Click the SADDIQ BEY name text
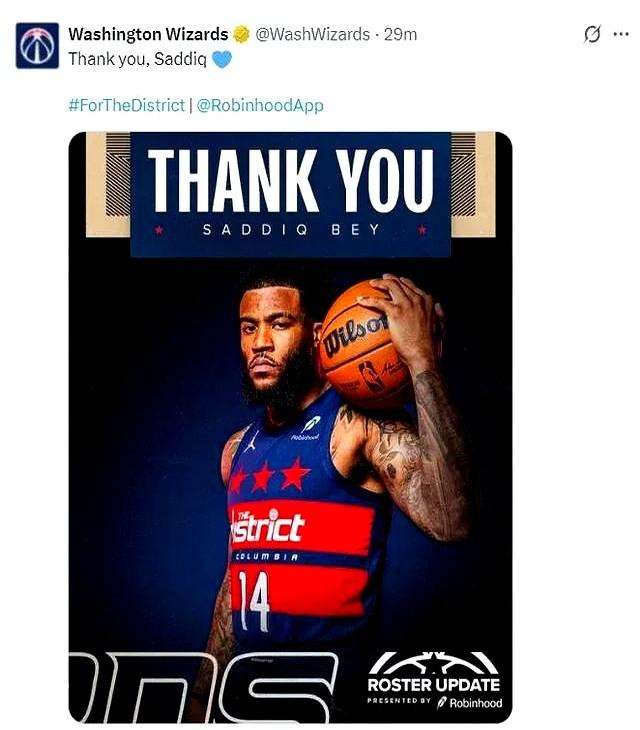Image resolution: width=640 pixels, height=730 pixels. click(x=291, y=230)
